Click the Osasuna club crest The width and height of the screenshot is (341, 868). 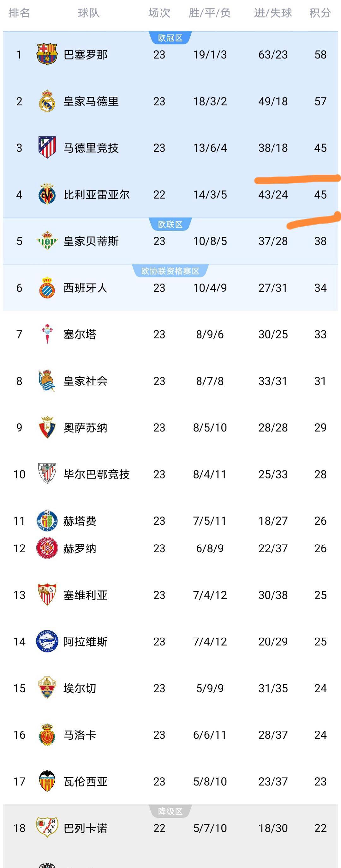[x=47, y=427]
